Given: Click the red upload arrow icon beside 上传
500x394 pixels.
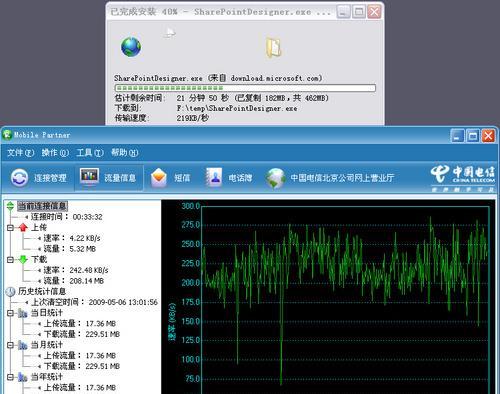Looking at the screenshot, I should click(x=23, y=227).
